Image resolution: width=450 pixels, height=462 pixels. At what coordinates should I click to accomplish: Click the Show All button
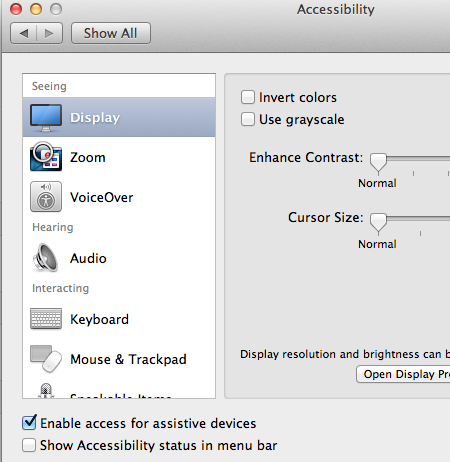coord(111,33)
